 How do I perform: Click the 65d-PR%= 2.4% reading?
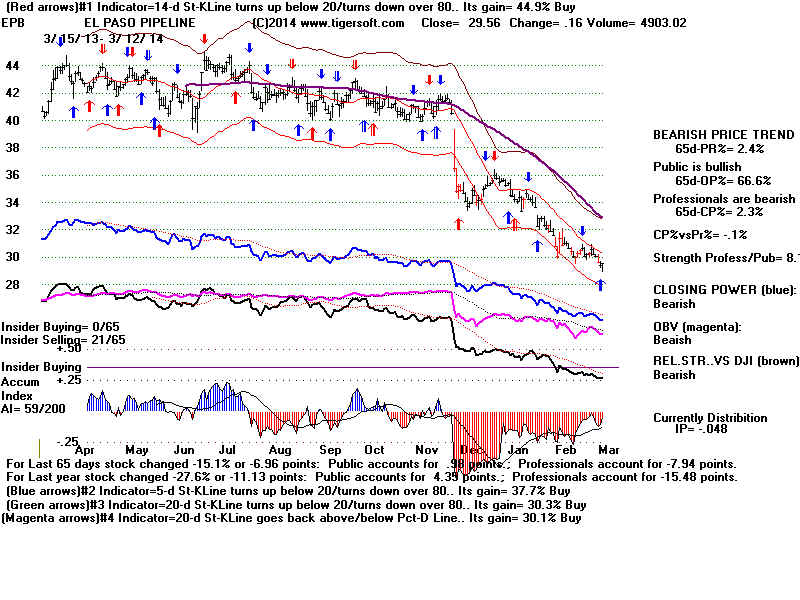coord(719,149)
